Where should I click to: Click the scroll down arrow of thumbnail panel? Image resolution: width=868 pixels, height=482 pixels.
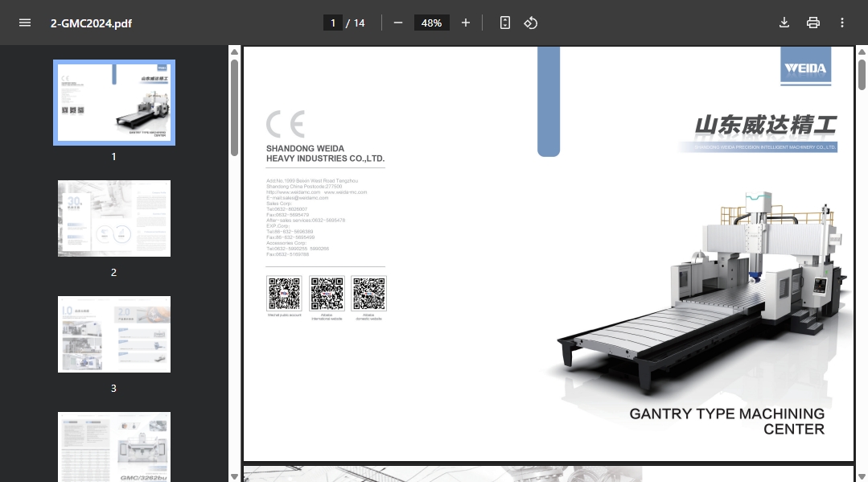point(234,476)
